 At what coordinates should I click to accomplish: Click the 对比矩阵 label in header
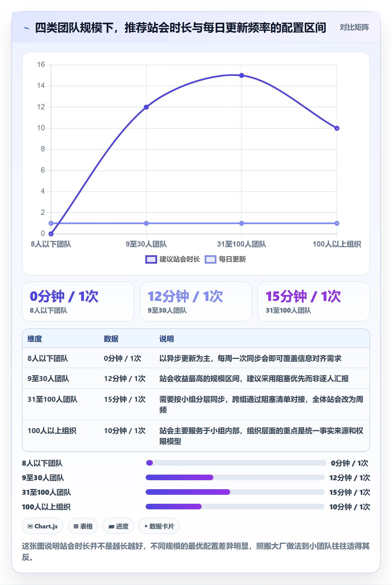(354, 27)
